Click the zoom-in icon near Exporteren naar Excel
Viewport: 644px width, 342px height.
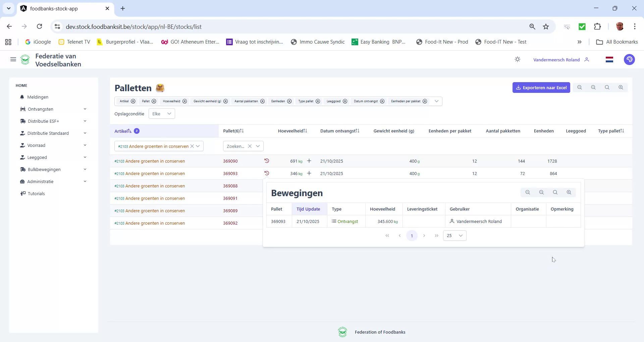(621, 87)
